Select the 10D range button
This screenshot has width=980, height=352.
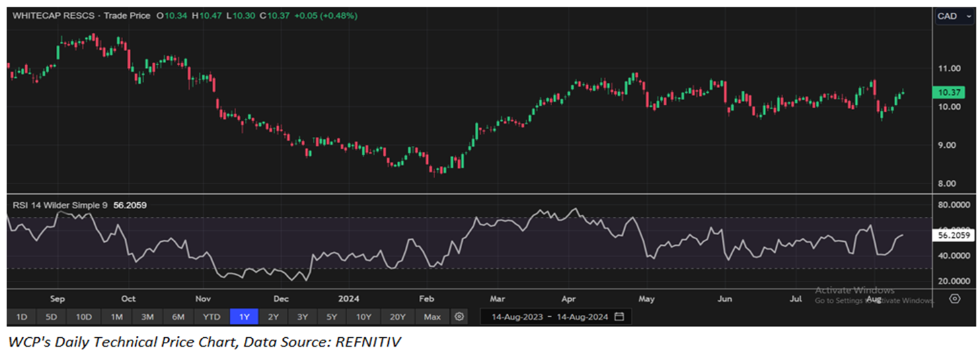click(84, 316)
